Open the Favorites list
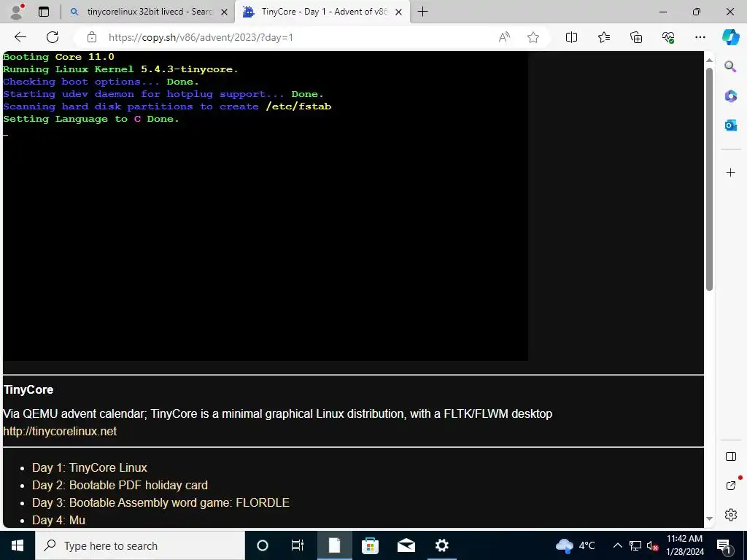Image resolution: width=747 pixels, height=560 pixels. tap(603, 37)
